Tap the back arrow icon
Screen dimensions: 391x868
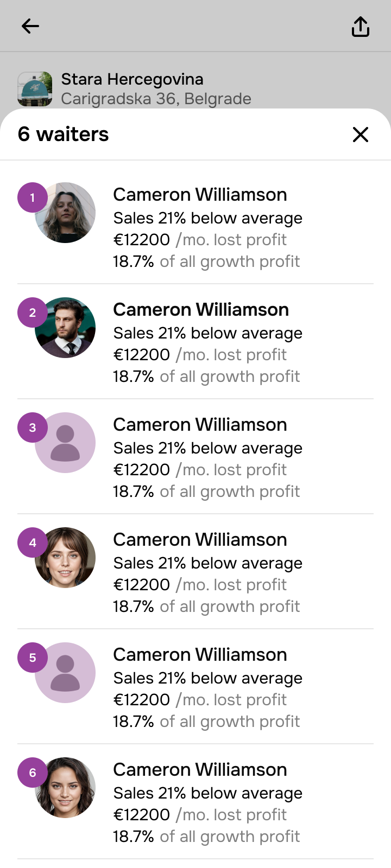[30, 26]
